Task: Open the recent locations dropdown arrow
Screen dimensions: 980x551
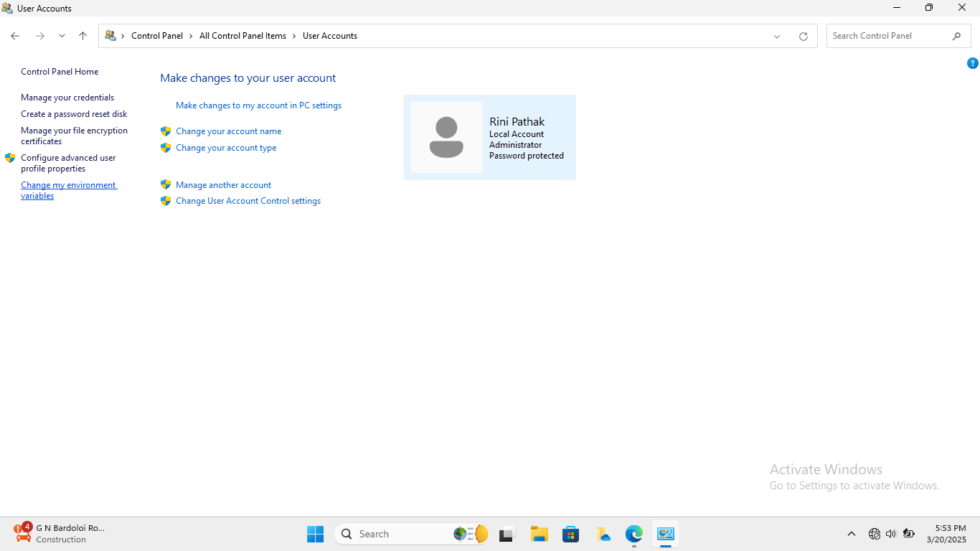Action: coord(62,36)
